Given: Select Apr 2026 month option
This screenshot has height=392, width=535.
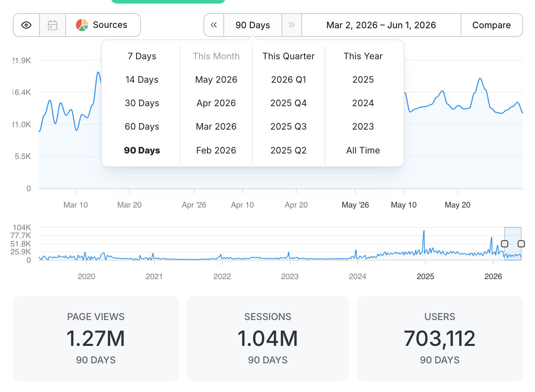Looking at the screenshot, I should pos(216,103).
